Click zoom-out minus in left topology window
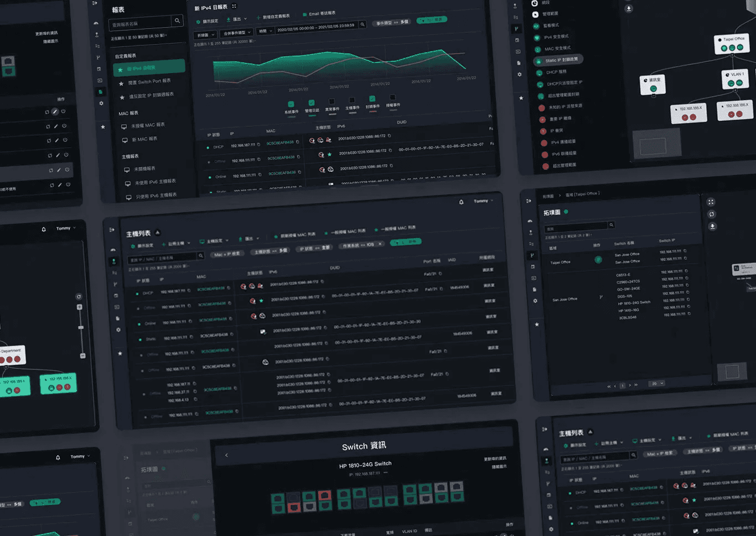The image size is (756, 536). point(82,355)
